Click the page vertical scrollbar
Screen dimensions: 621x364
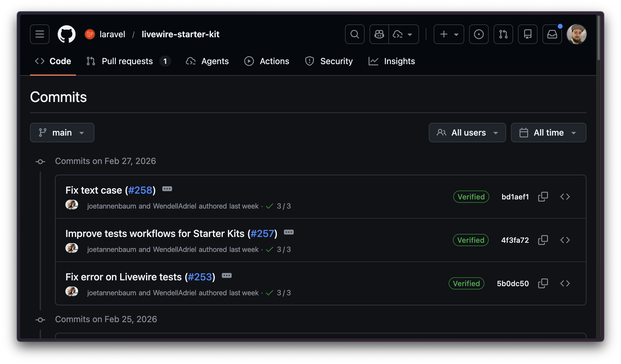tap(599, 38)
